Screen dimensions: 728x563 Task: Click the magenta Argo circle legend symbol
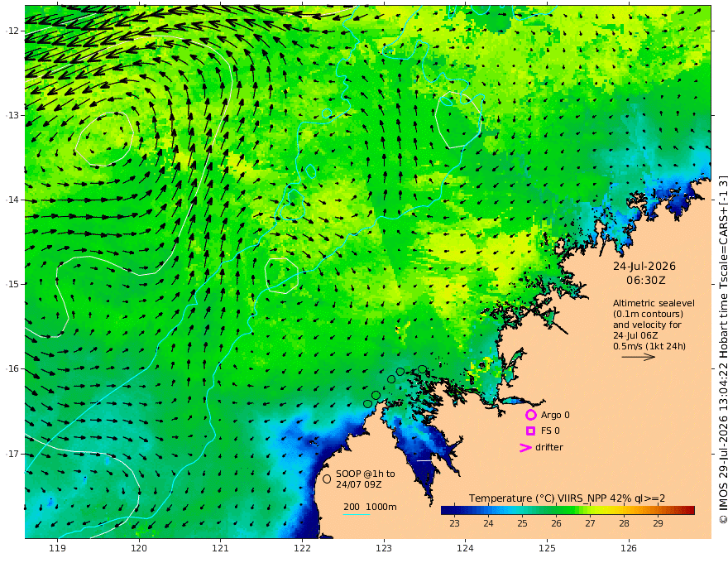coord(530,415)
